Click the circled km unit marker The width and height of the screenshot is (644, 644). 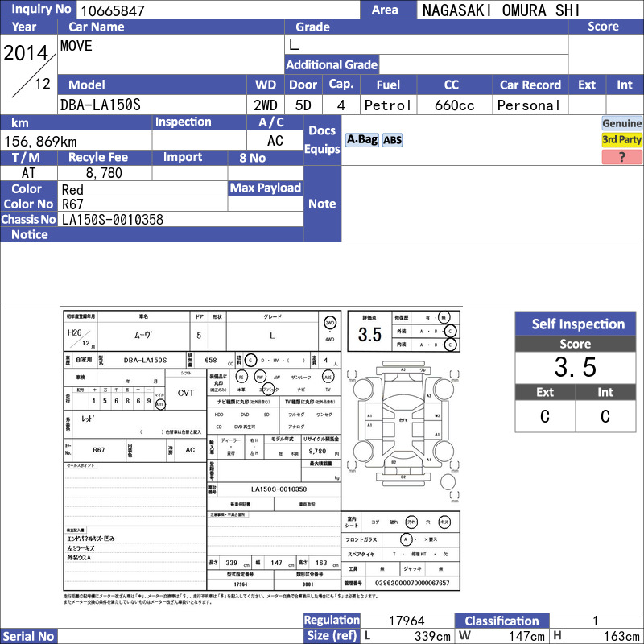(160, 404)
